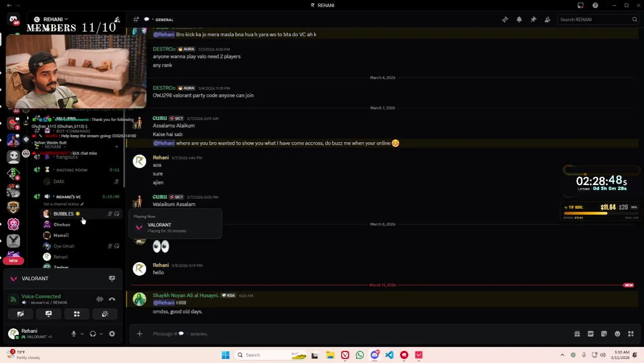Click the Voice Connected status text
Screen dimensions: 644x363
click(x=41, y=296)
